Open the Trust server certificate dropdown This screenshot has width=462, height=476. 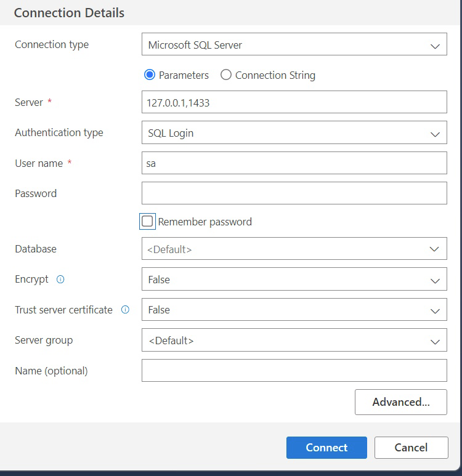tap(294, 310)
